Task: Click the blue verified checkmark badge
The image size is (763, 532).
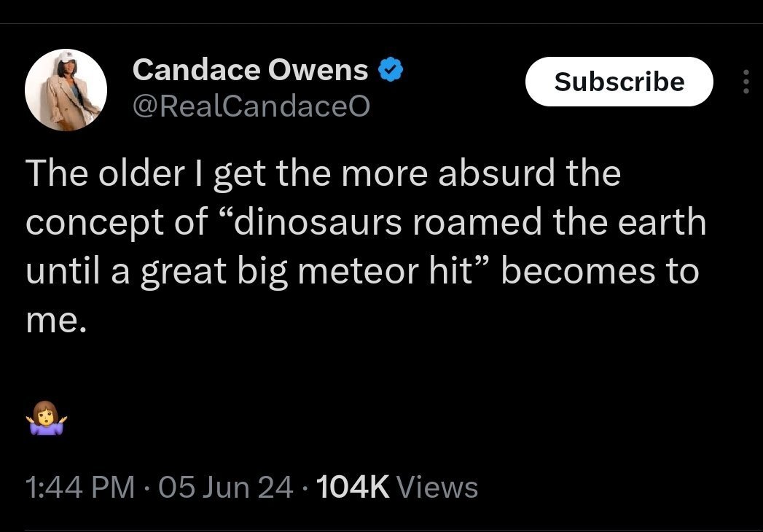Action: (x=392, y=71)
